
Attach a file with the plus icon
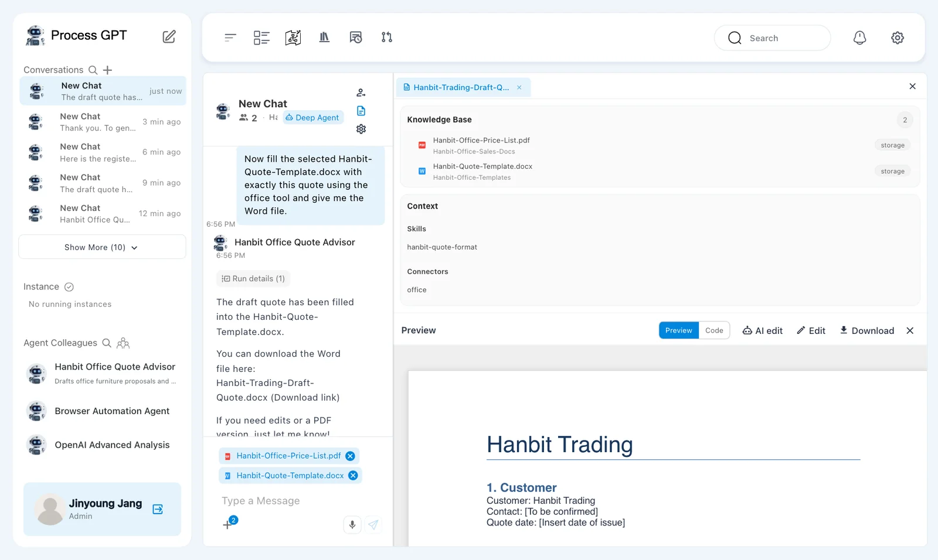(x=227, y=525)
